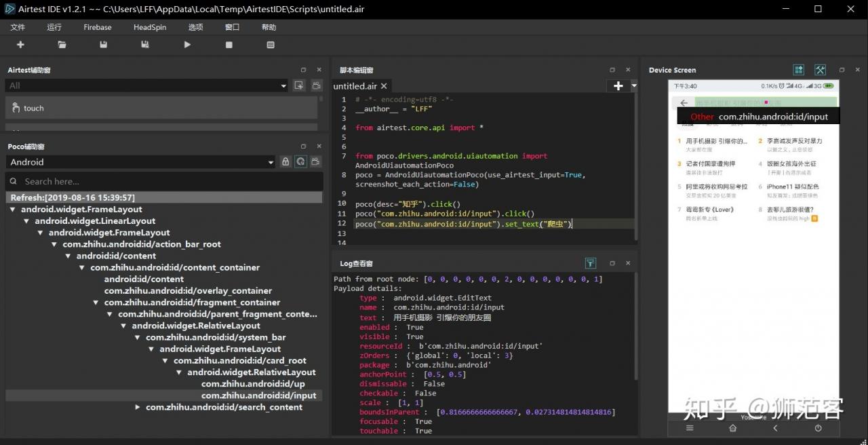Open the report viewer toolbar icon
868x445 pixels.
coord(271,45)
